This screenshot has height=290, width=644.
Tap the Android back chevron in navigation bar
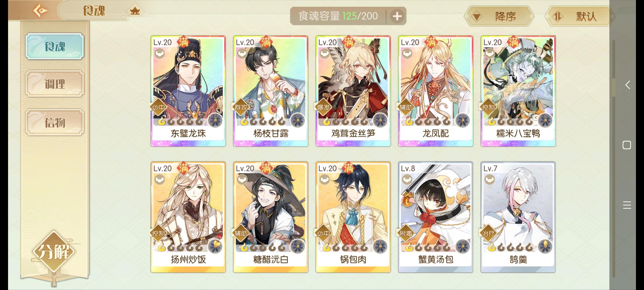(x=627, y=85)
